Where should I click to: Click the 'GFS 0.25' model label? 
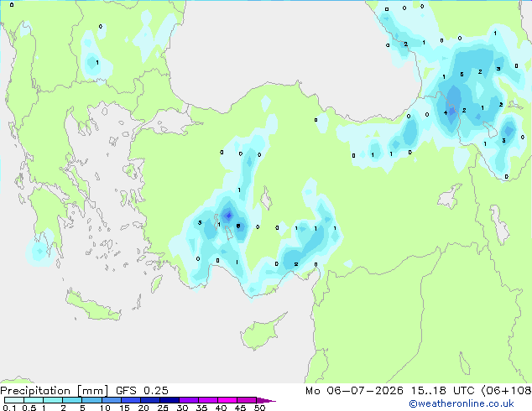coord(142,391)
